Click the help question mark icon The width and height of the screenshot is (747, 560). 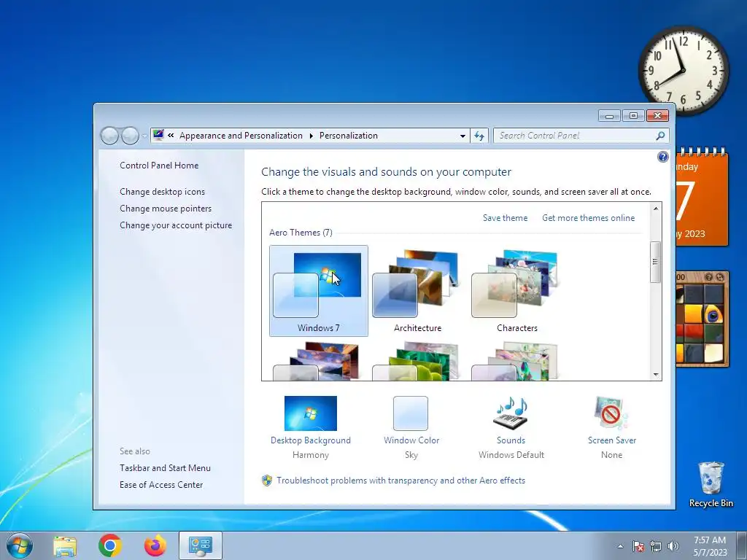(662, 157)
